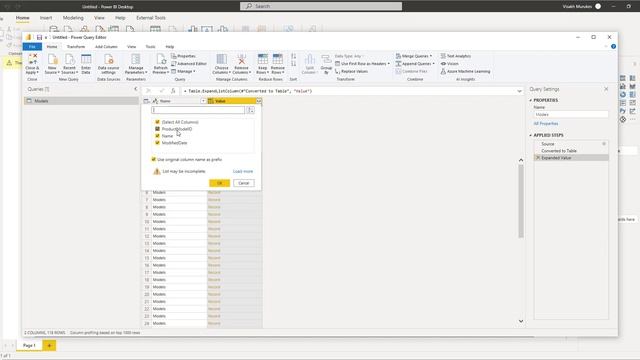Switch to the Transform tab
Image resolution: width=640 pixels, height=360 pixels.
point(76,47)
